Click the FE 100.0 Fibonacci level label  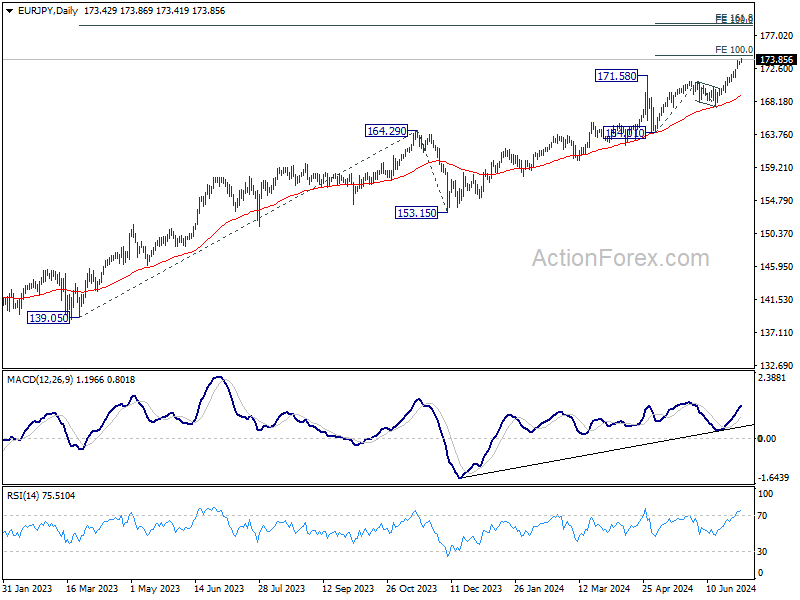coord(734,49)
